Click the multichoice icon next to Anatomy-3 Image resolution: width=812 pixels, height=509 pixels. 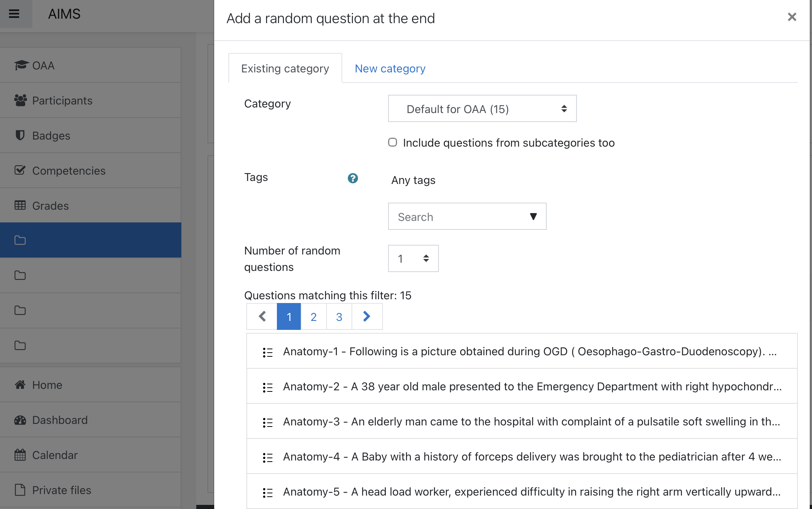[x=268, y=422]
